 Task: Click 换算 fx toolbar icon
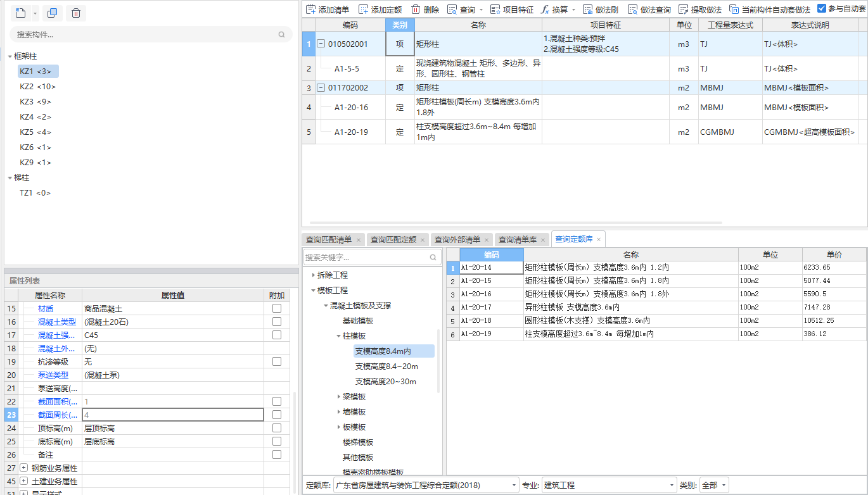coord(544,9)
